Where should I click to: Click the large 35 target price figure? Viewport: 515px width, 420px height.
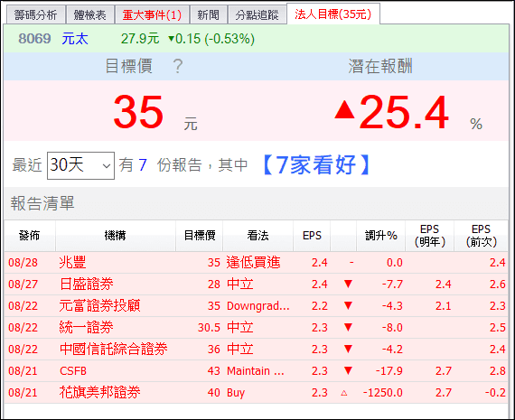click(x=138, y=112)
